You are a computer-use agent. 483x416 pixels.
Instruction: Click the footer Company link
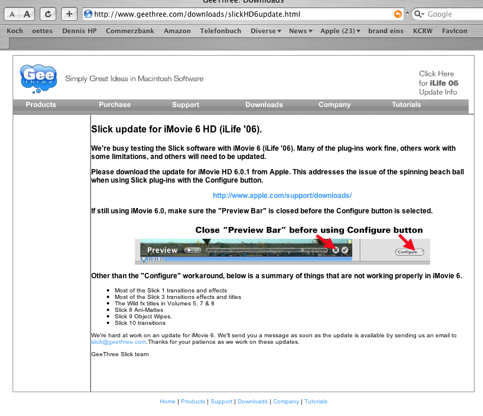tap(286, 401)
